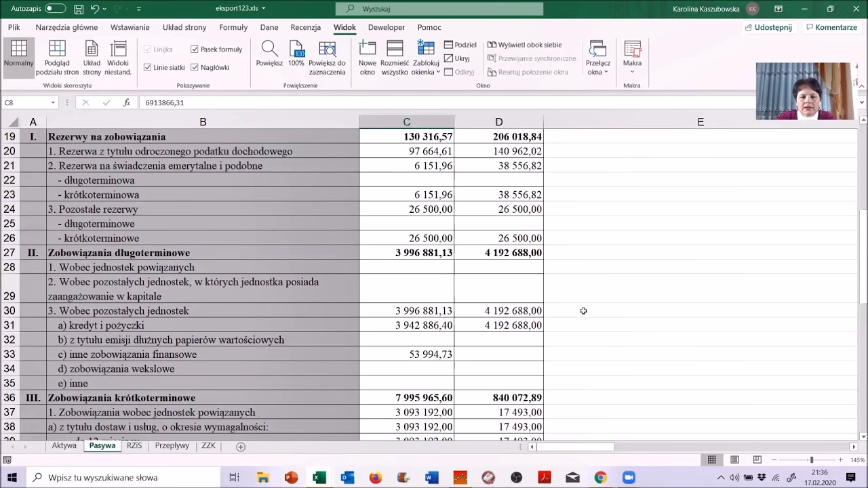The height and width of the screenshot is (488, 868).
Task: Click the Powiększ zoom magnifier icon
Action: point(269,49)
